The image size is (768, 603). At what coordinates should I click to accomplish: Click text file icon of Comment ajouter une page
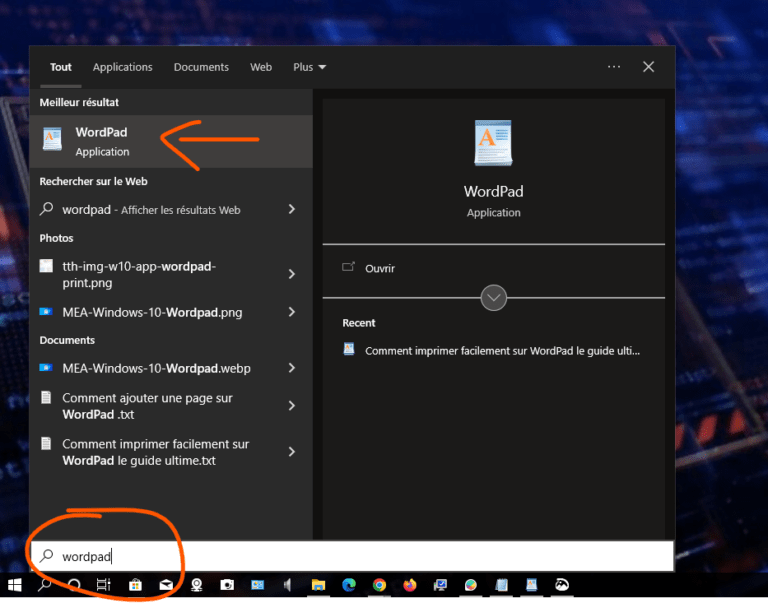[46, 397]
